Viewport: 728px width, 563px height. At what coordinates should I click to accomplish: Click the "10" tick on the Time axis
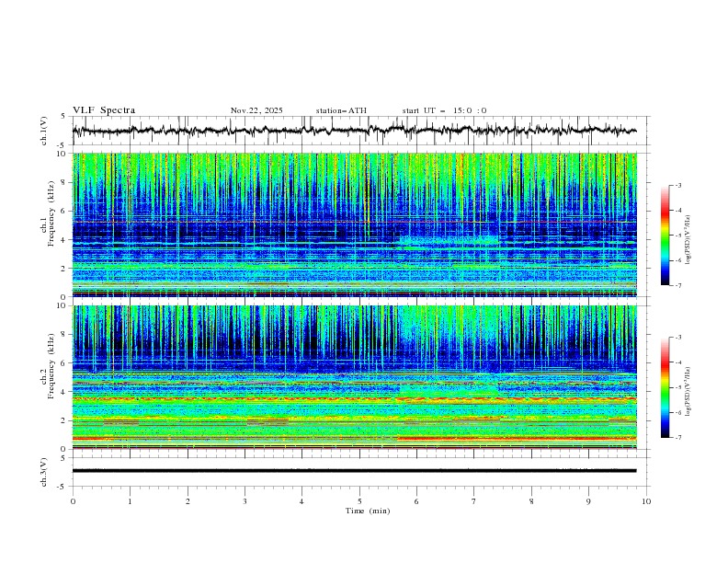click(646, 501)
